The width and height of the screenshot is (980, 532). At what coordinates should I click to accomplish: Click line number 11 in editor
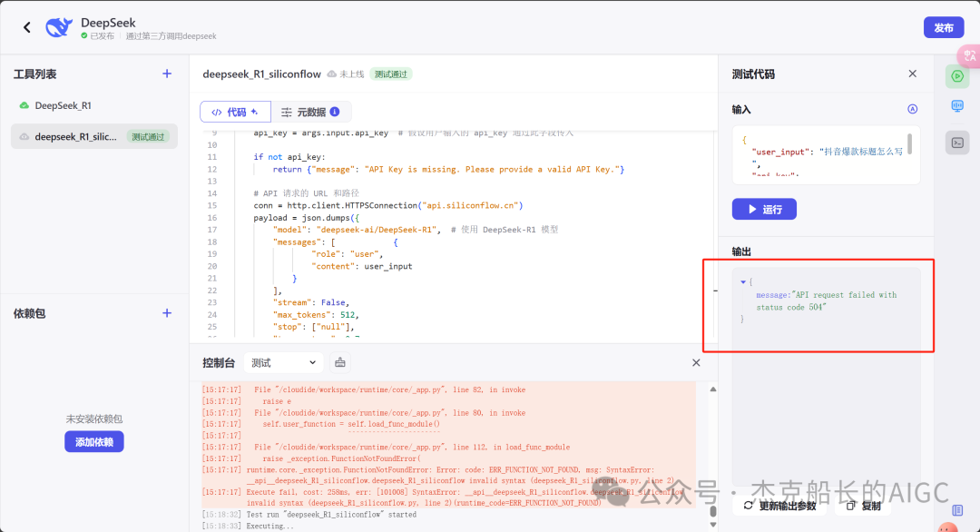[x=211, y=157]
